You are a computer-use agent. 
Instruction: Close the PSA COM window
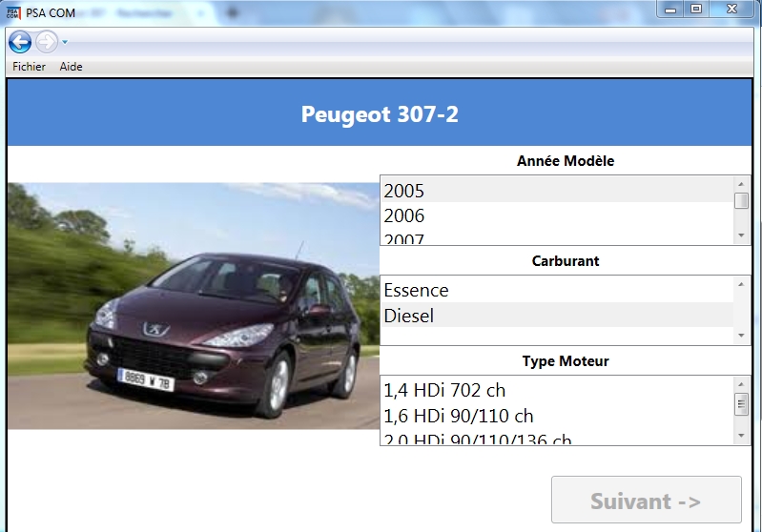click(731, 9)
